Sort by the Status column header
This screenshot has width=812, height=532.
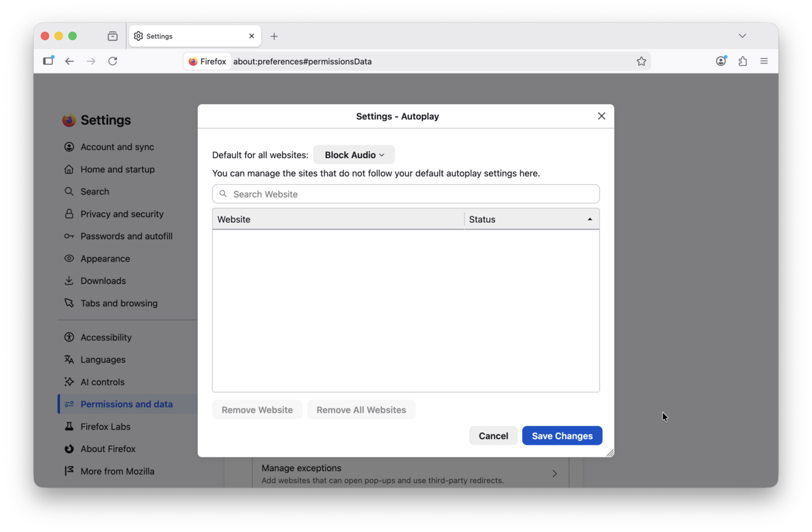pos(532,219)
